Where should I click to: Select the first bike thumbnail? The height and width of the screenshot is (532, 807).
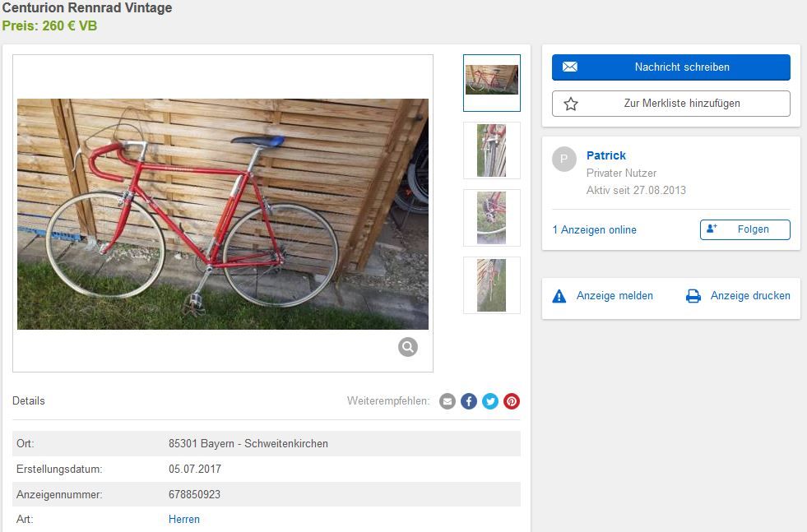click(x=491, y=83)
